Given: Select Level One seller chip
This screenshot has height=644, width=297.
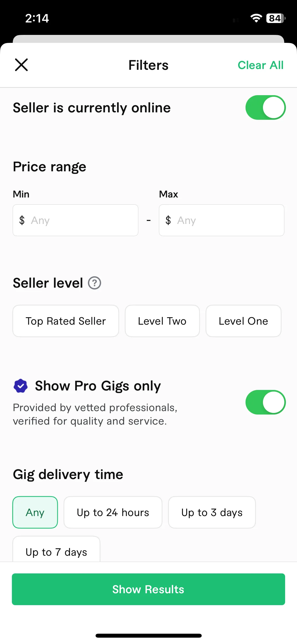Looking at the screenshot, I should coord(243,321).
